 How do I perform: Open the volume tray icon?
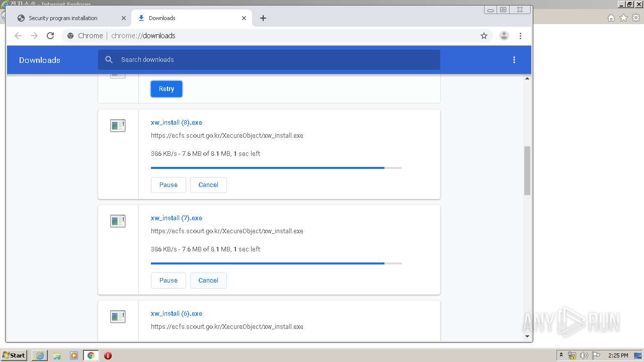pyautogui.click(x=584, y=355)
